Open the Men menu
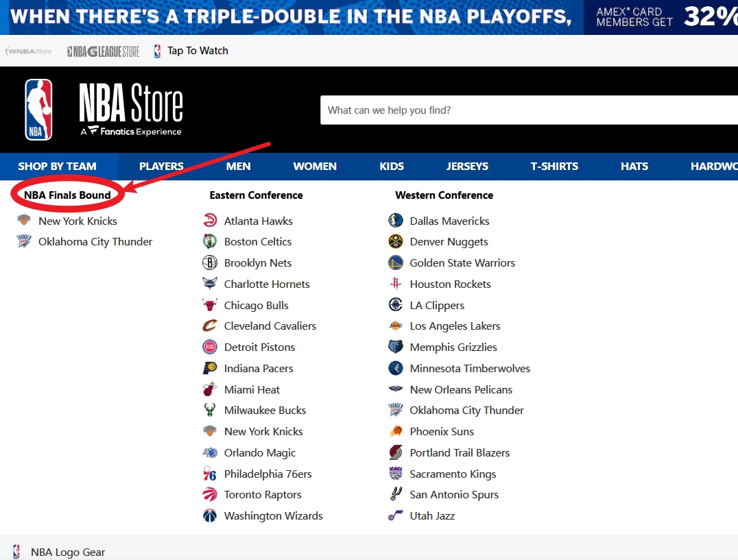 [x=238, y=167]
